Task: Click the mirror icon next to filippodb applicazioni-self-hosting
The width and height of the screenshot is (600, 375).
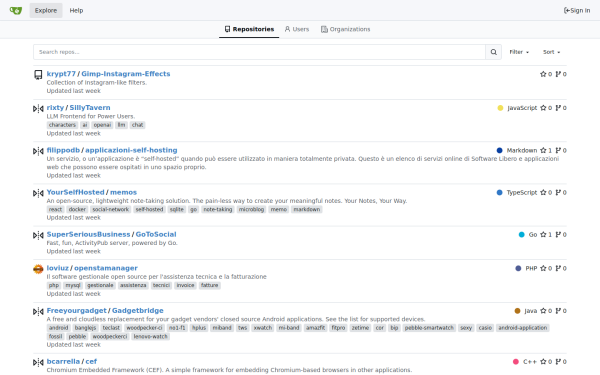Action: [38, 151]
